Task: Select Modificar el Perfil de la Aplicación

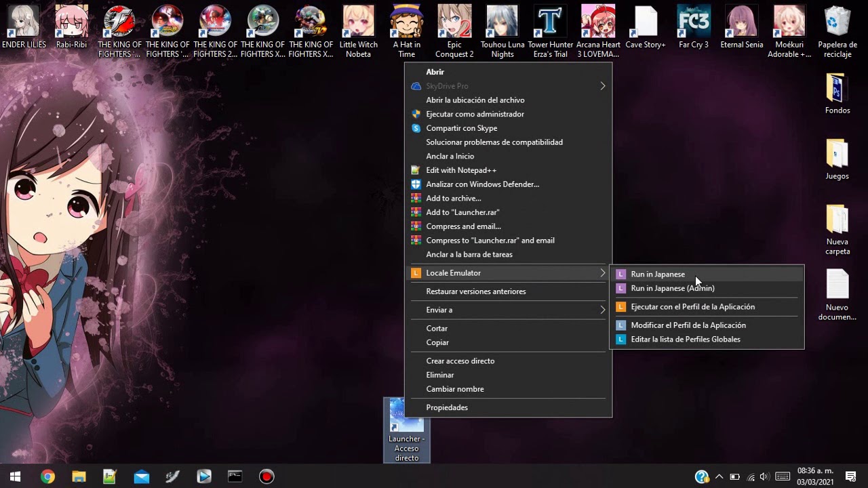Action: pos(707,325)
